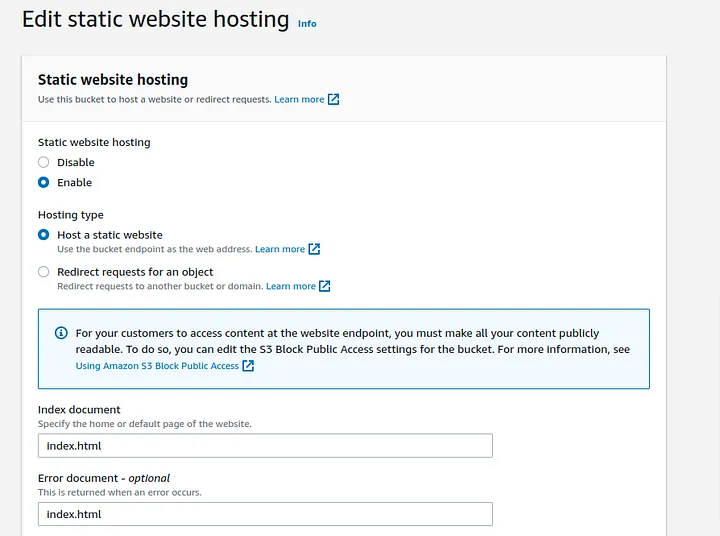Open Learn more link about bucket endpoint
720x536 pixels.
coord(280,249)
